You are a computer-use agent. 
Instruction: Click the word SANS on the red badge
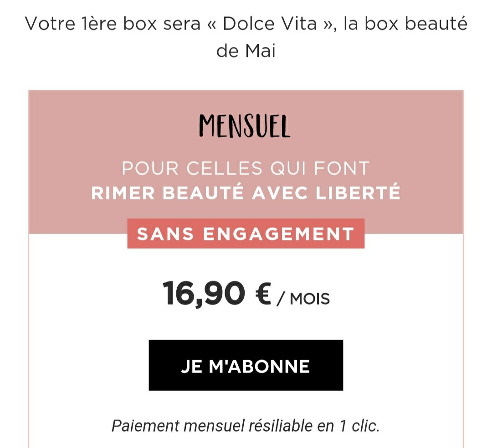(x=167, y=234)
